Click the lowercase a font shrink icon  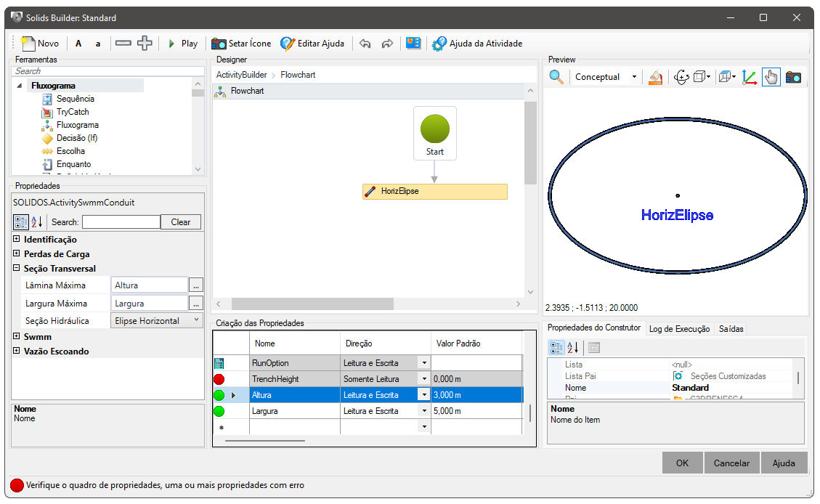pos(98,44)
